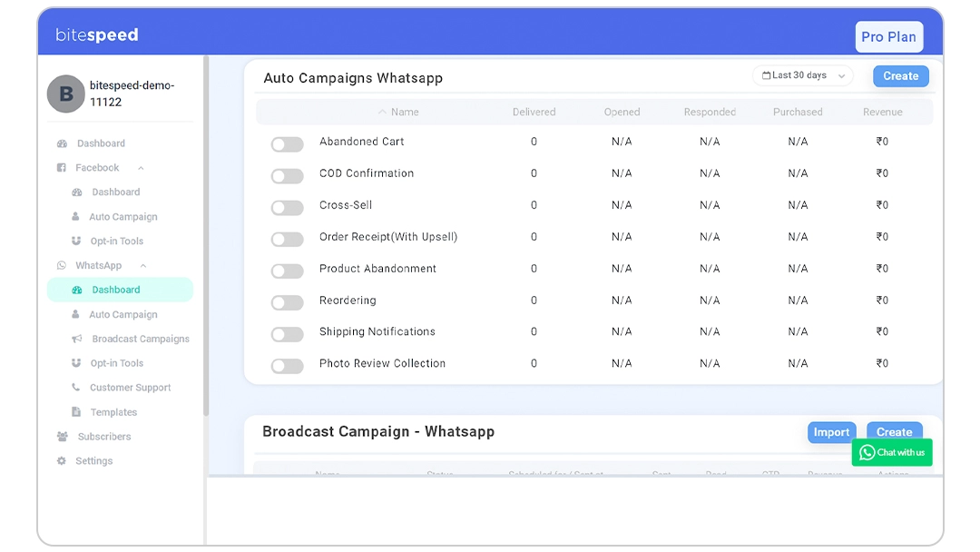Open the Templates section
Screen dimensions: 980x552
tap(113, 412)
